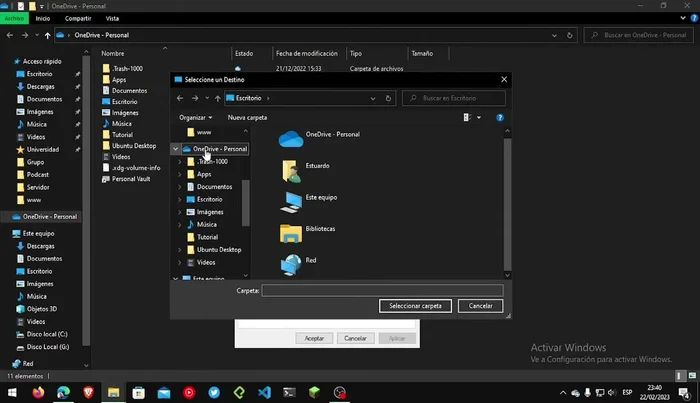Expand .Trash-1000 node in dialog tree
Viewport: 700px width, 403px height.
(179, 162)
